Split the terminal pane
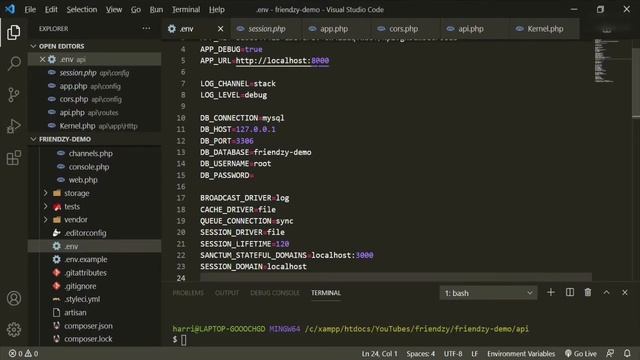Screen dimensions: 640x360 [570, 292]
